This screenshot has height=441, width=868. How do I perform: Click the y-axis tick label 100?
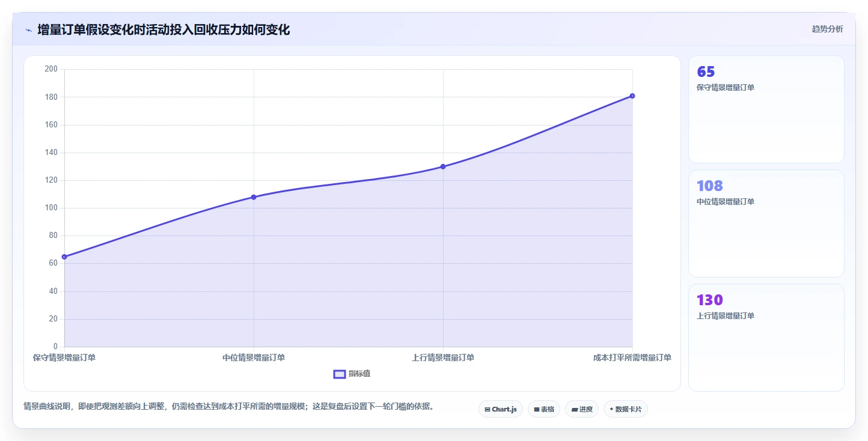[x=51, y=208]
